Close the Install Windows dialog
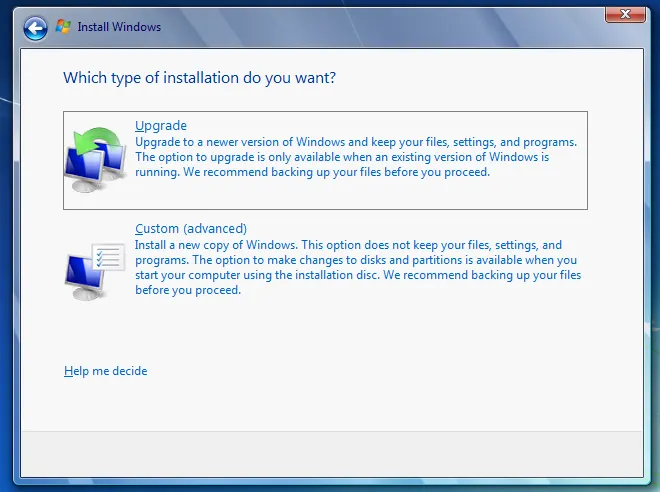The image size is (660, 492). [x=625, y=14]
